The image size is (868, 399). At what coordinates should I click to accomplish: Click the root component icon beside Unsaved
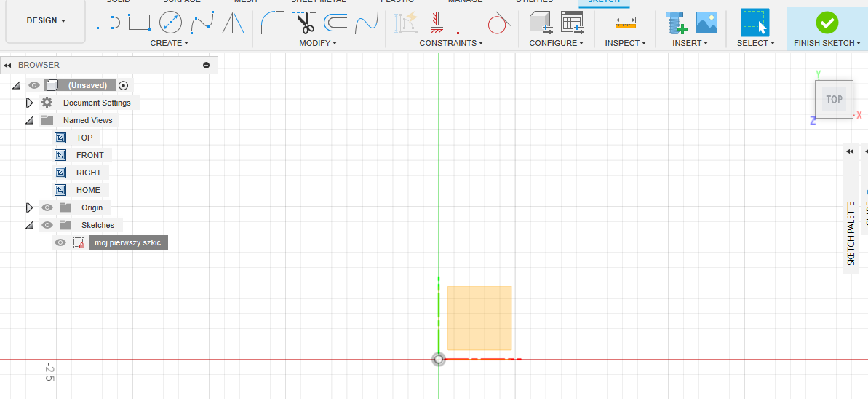tap(52, 85)
